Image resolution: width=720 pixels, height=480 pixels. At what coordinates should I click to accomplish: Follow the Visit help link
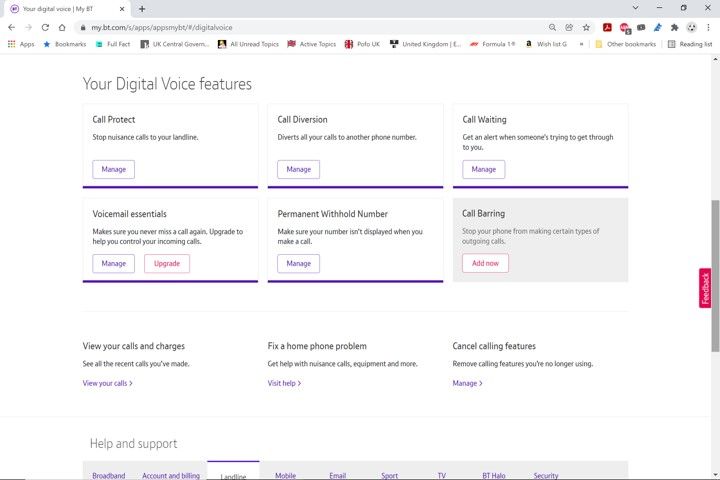284,383
